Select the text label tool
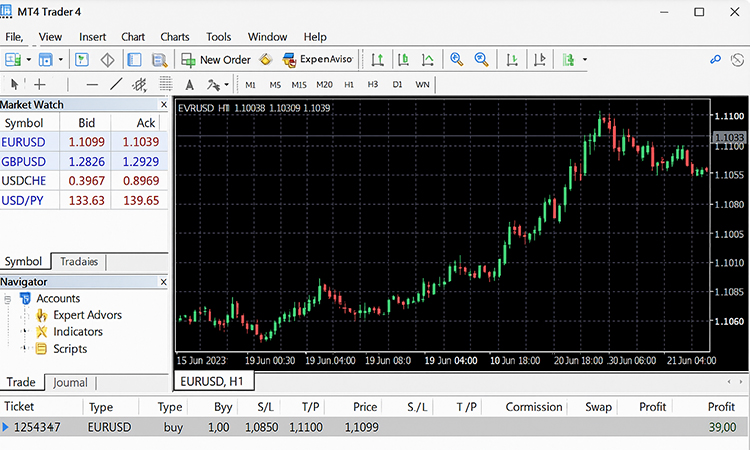The image size is (750, 450). (186, 85)
